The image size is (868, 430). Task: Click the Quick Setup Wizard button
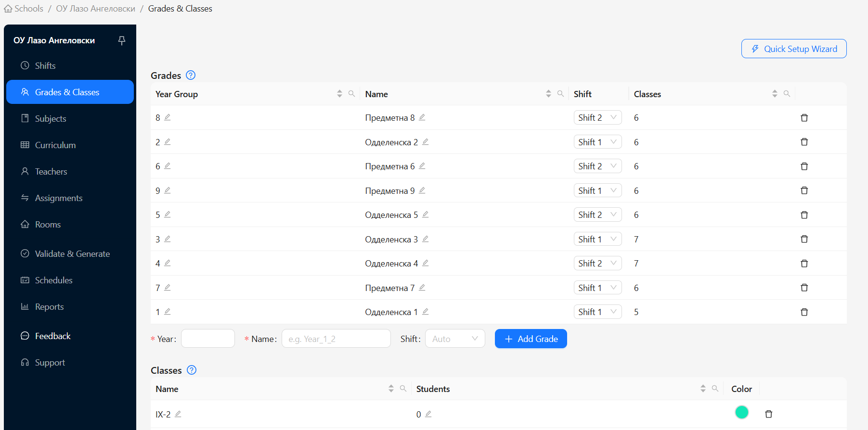pos(794,49)
